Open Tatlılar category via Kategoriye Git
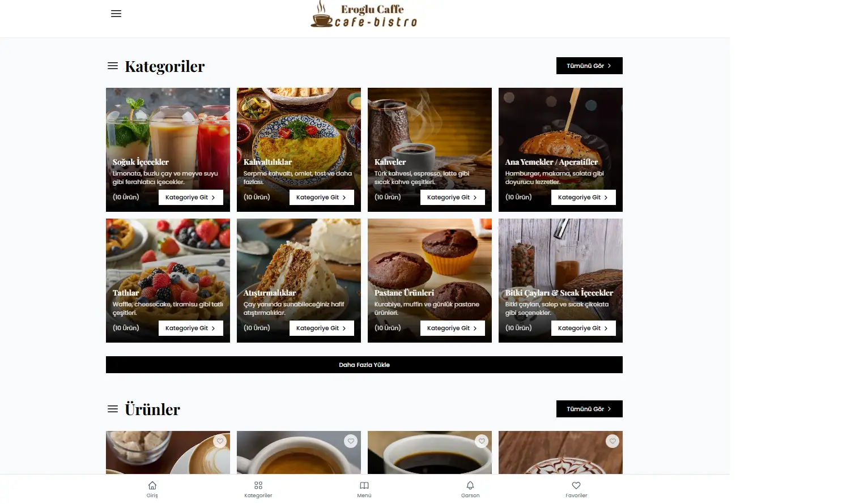 (x=191, y=328)
